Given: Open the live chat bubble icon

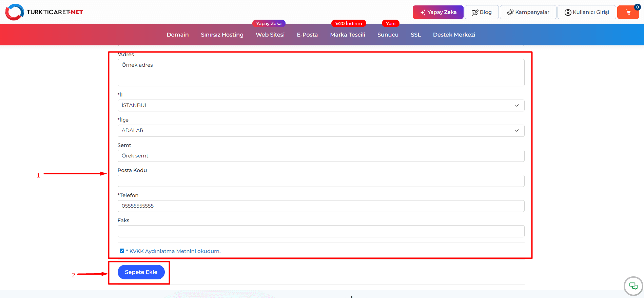Looking at the screenshot, I should [633, 286].
